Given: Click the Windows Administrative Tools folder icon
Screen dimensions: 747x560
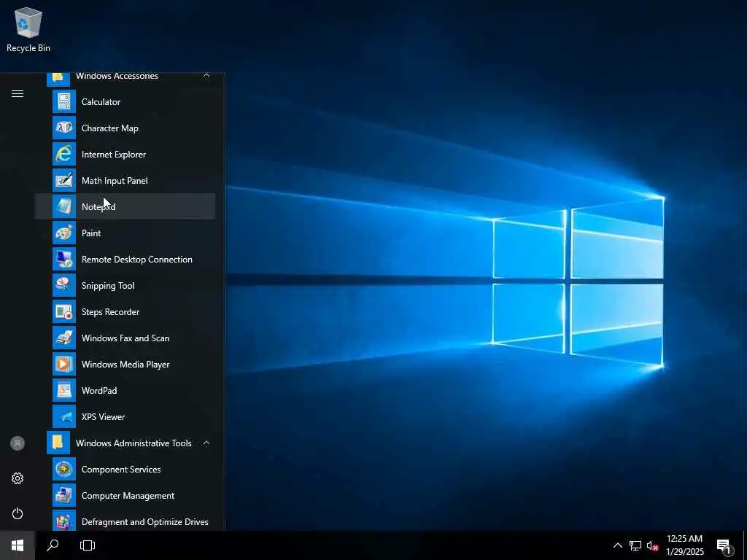Looking at the screenshot, I should tap(58, 443).
